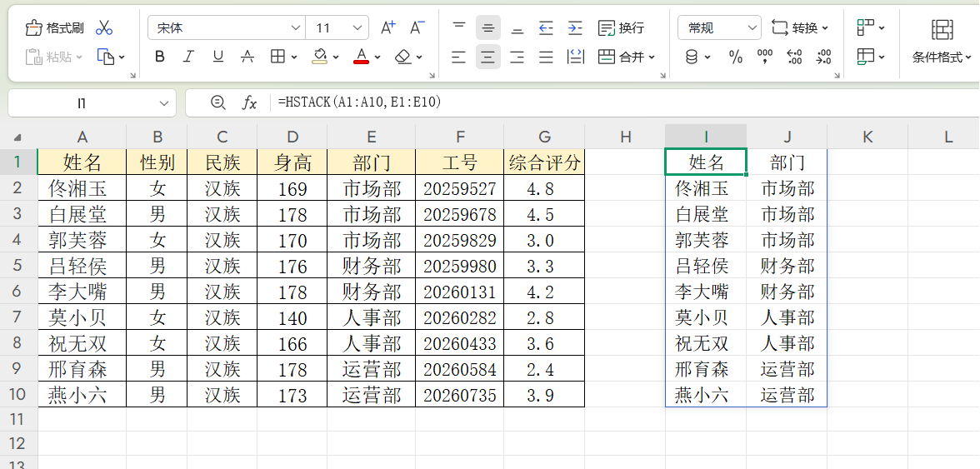Toggle bold formatting
The image size is (980, 469).
click(x=160, y=57)
